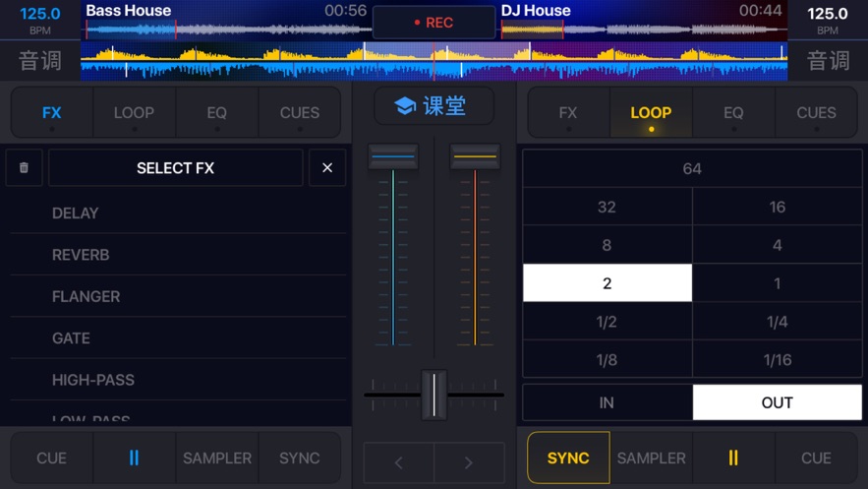Viewport: 868px width, 489px height.
Task: Click the crossfader handle
Action: click(434, 395)
